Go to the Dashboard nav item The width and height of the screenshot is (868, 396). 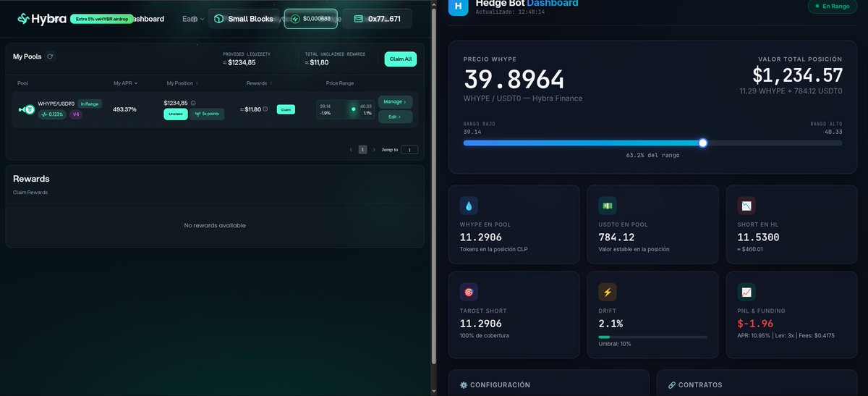pyautogui.click(x=148, y=19)
